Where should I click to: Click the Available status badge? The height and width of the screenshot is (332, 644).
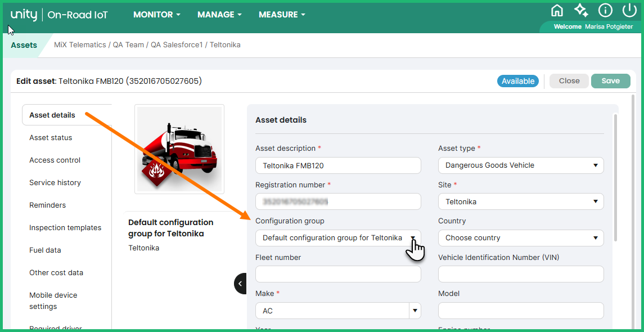[x=518, y=81]
